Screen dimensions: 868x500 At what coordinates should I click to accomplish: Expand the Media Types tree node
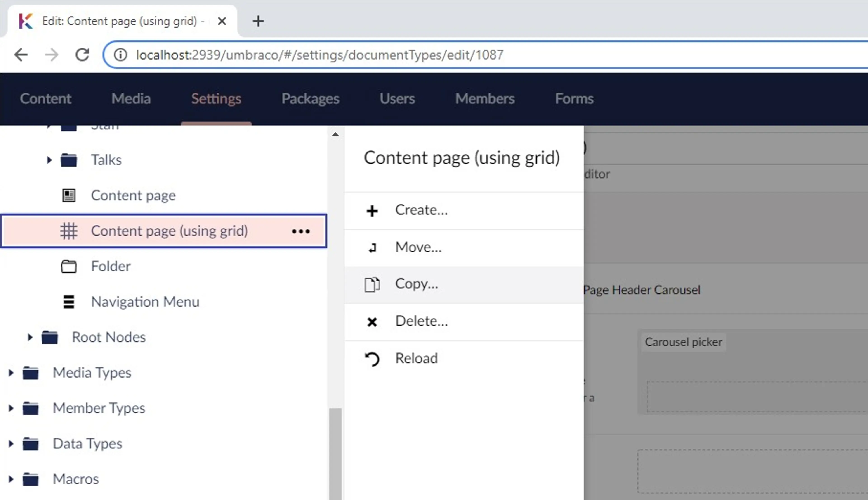coord(11,373)
